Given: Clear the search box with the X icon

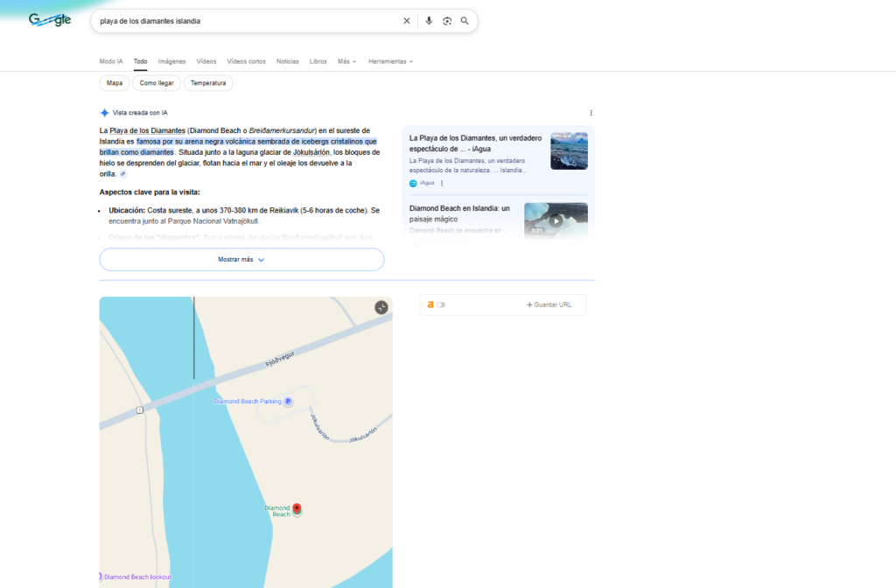Looking at the screenshot, I should pyautogui.click(x=406, y=21).
